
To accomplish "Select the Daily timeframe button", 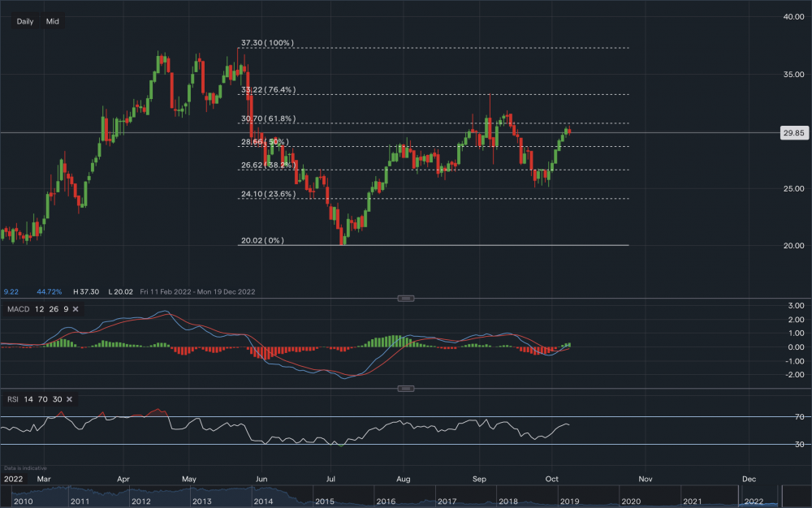I will (24, 21).
